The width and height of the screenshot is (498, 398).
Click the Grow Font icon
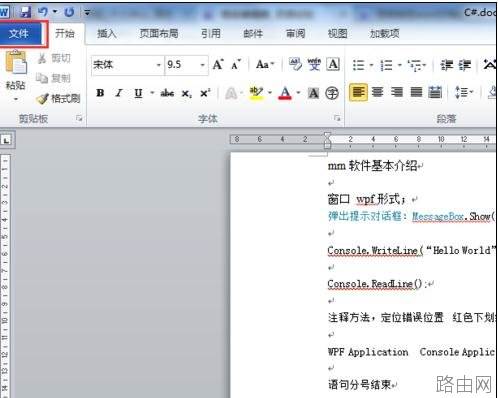[218, 64]
